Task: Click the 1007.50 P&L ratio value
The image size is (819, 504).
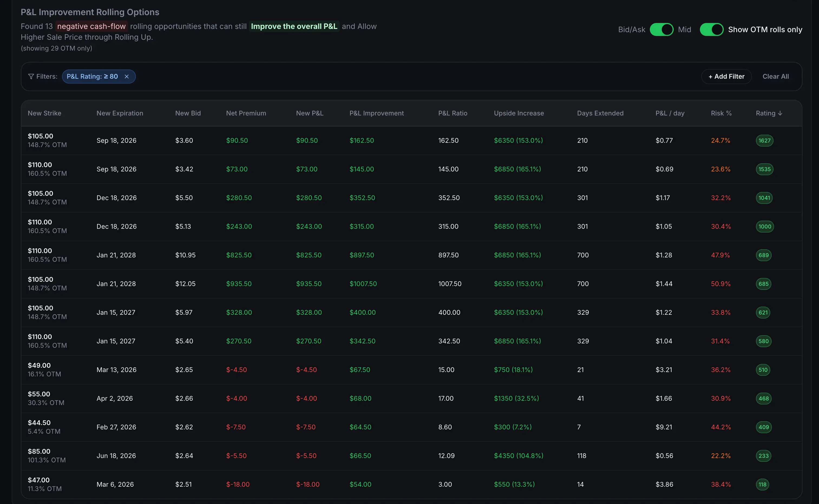Action: point(450,284)
